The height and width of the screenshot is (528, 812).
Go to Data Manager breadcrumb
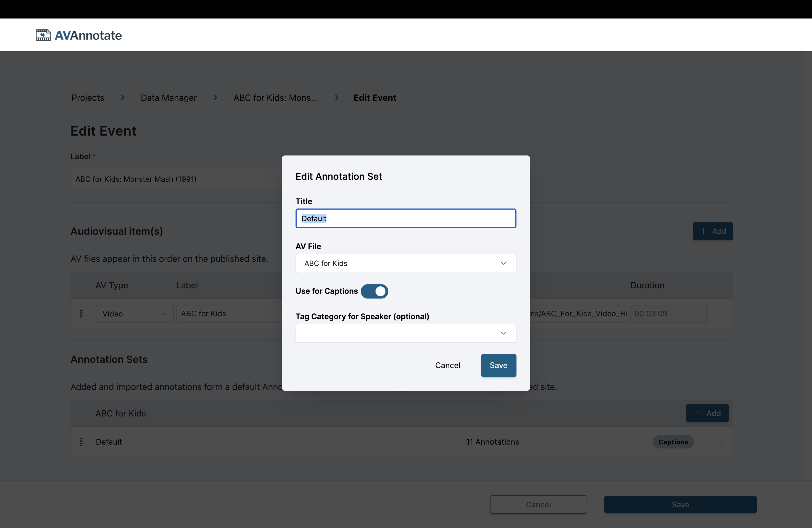[x=168, y=97]
